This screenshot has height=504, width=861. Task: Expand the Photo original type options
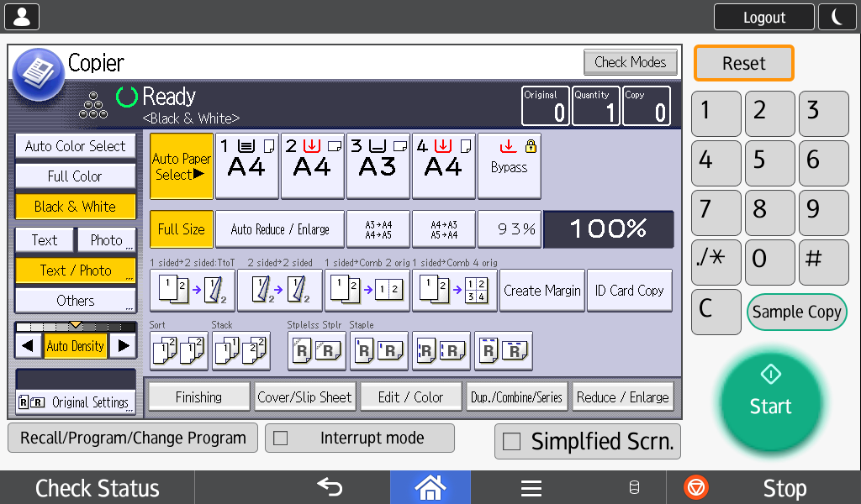tap(107, 240)
